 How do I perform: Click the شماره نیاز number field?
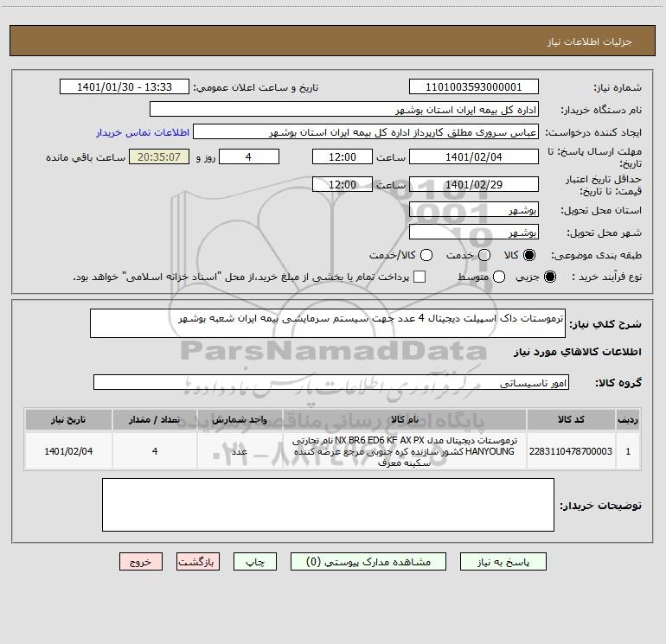pos(474,87)
